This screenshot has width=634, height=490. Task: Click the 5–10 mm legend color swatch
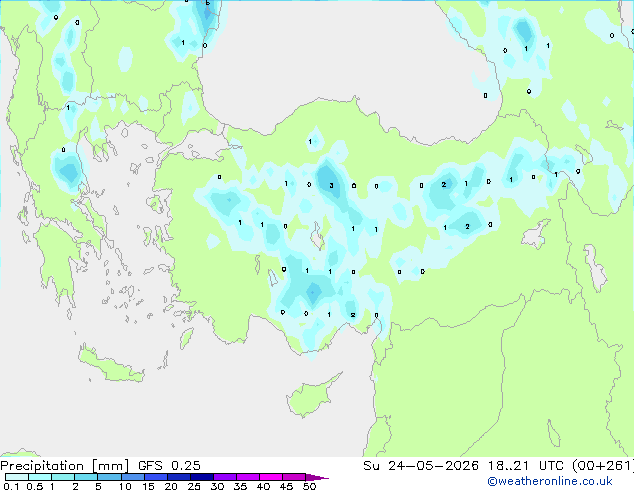click(x=109, y=477)
